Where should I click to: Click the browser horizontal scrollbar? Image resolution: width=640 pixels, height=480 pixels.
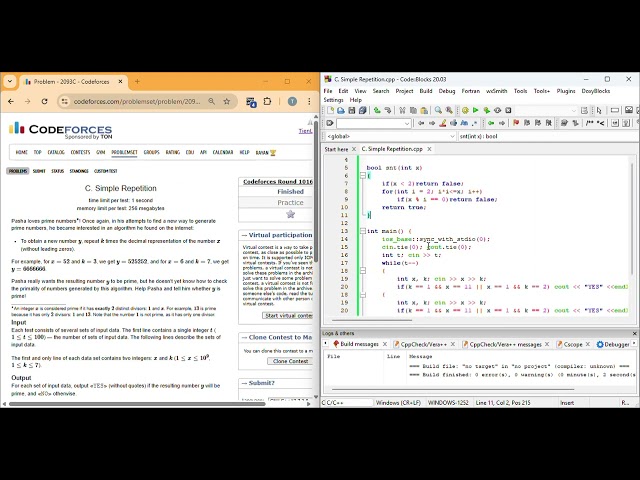click(137, 404)
